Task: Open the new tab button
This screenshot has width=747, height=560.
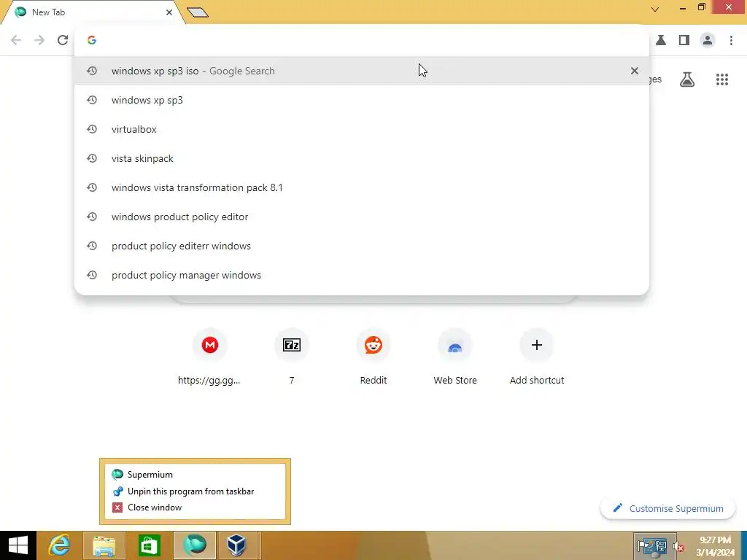Action: pos(198,12)
